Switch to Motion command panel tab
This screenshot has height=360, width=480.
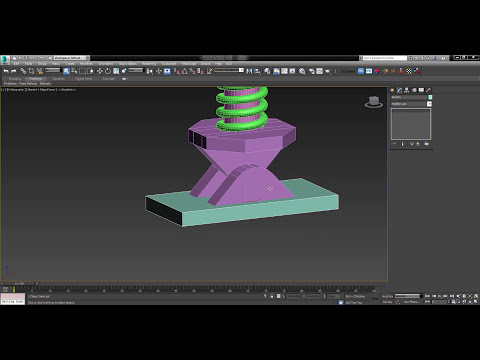414,90
